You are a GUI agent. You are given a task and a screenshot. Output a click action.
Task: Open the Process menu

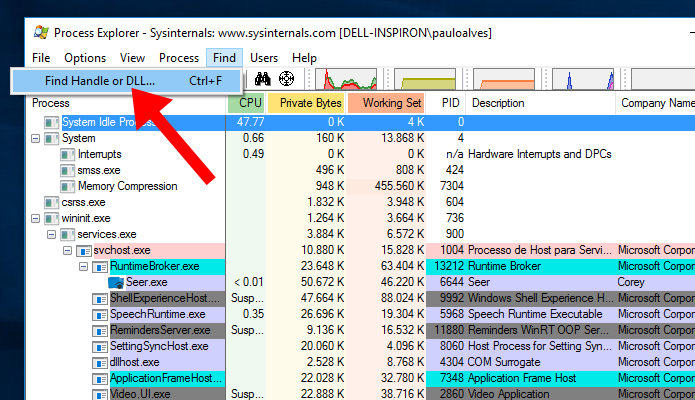[179, 58]
